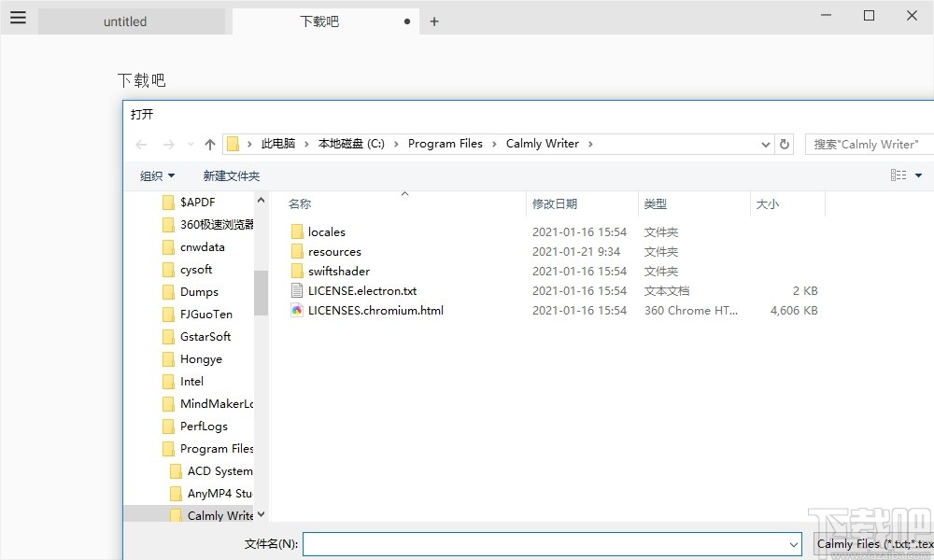Image resolution: width=934 pixels, height=560 pixels.
Task: Click the 下载吧 document title text
Action: click(141, 80)
